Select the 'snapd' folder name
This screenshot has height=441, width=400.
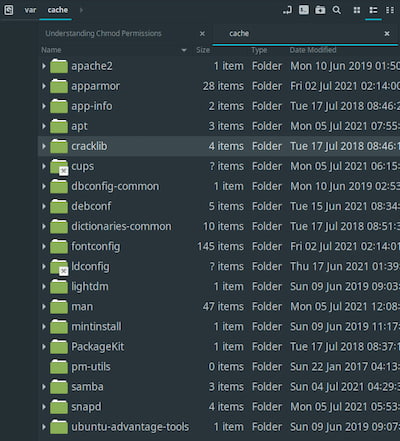pos(86,407)
